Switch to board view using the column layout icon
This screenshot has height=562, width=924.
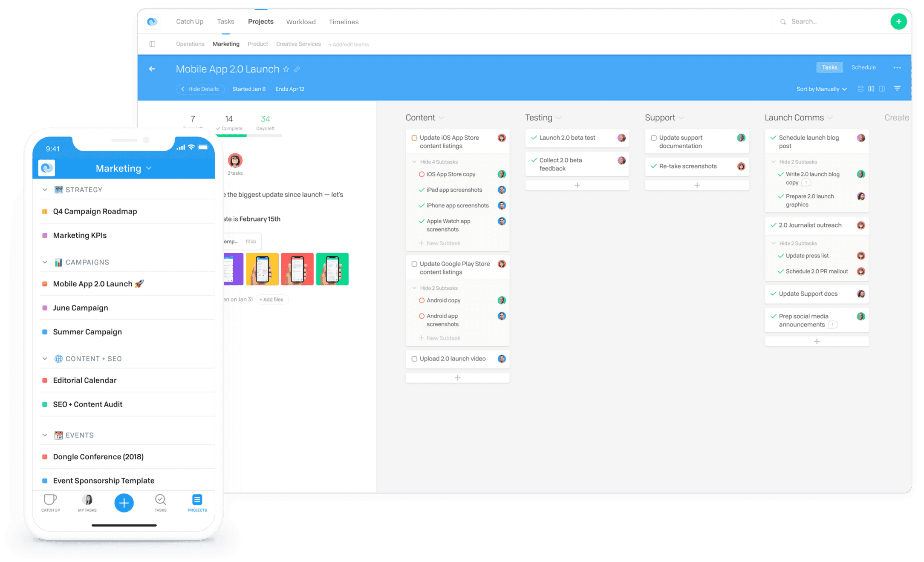tap(871, 88)
